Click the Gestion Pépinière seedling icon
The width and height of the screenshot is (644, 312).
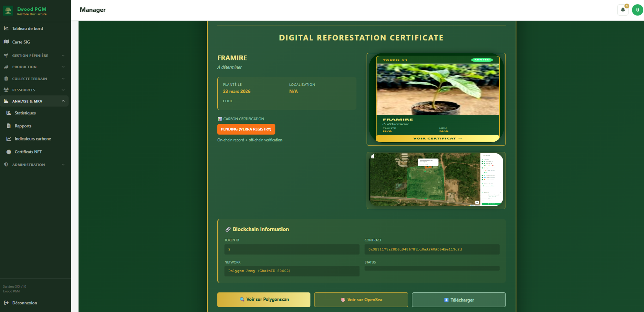pyautogui.click(x=6, y=55)
